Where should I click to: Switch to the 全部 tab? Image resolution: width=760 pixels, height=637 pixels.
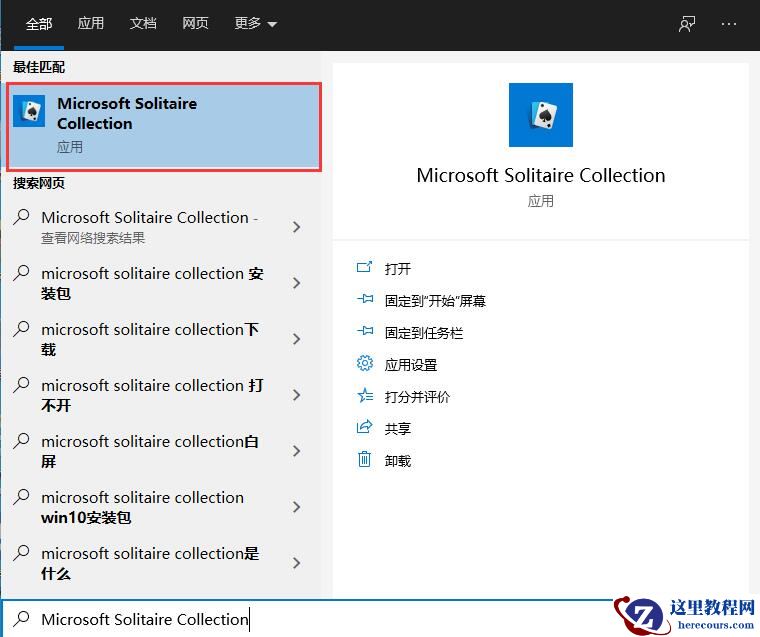39,24
